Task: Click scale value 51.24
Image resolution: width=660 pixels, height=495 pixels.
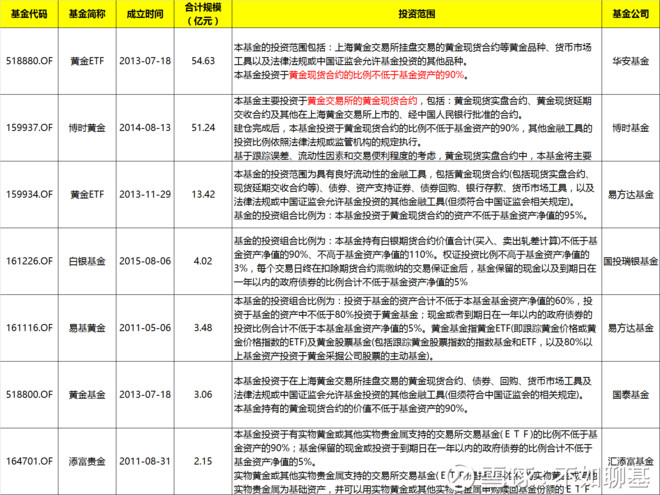Action: (x=203, y=128)
